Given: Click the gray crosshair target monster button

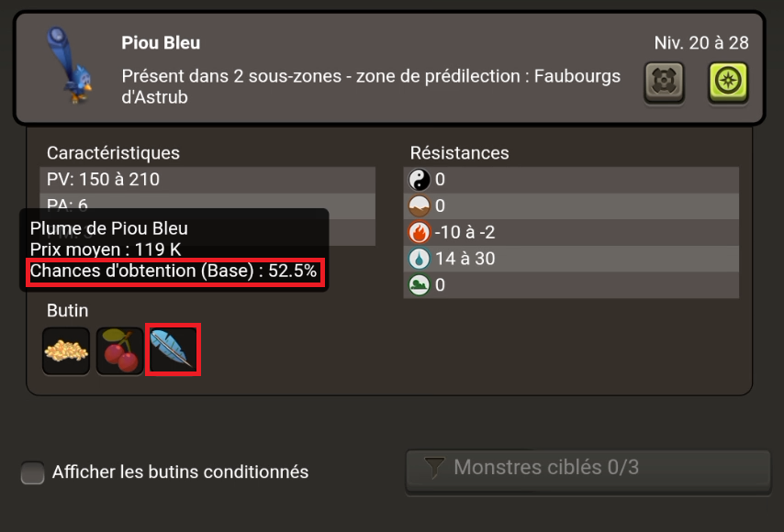Looking at the screenshot, I should [x=664, y=82].
